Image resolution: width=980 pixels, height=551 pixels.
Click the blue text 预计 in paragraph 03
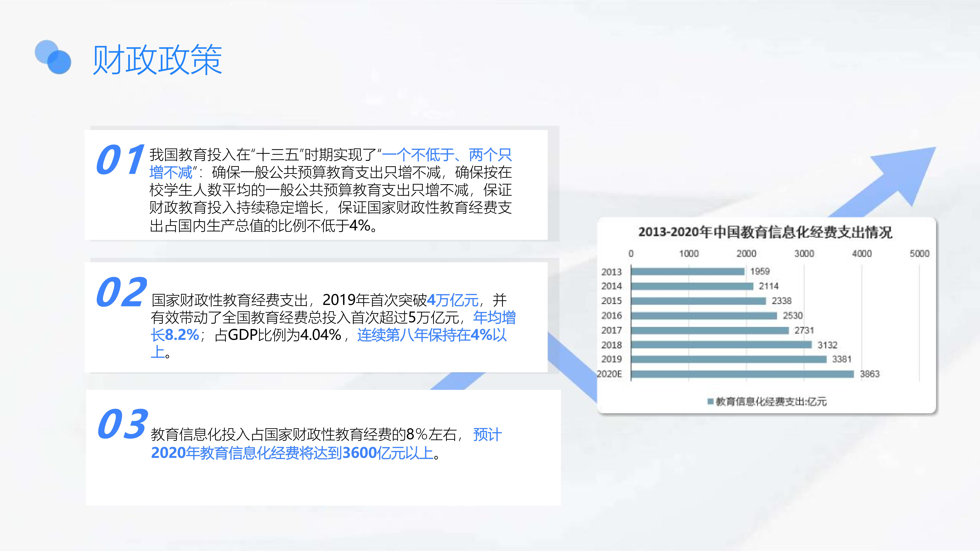click(x=487, y=435)
